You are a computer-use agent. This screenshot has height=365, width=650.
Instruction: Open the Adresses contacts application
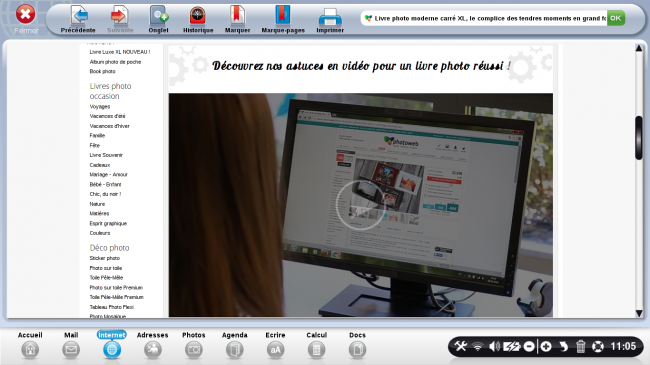pos(153,345)
